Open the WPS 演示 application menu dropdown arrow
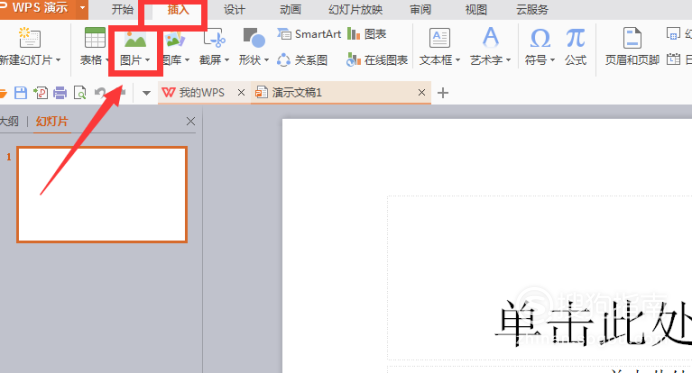692x373 pixels. pos(83,8)
